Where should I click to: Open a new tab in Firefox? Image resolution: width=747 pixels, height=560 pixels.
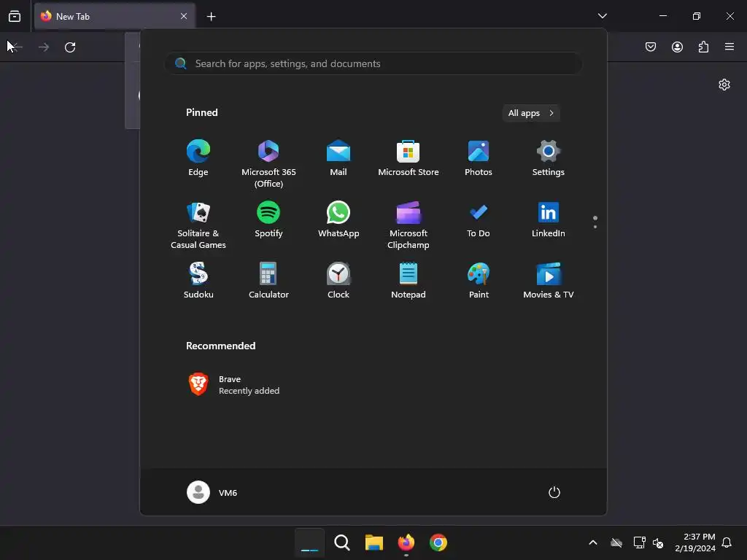tap(211, 17)
